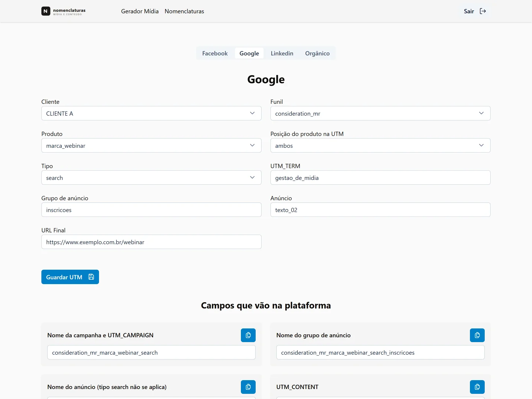Viewport: 532px width, 399px height.
Task: Open the Cliente dropdown
Action: coord(151,113)
